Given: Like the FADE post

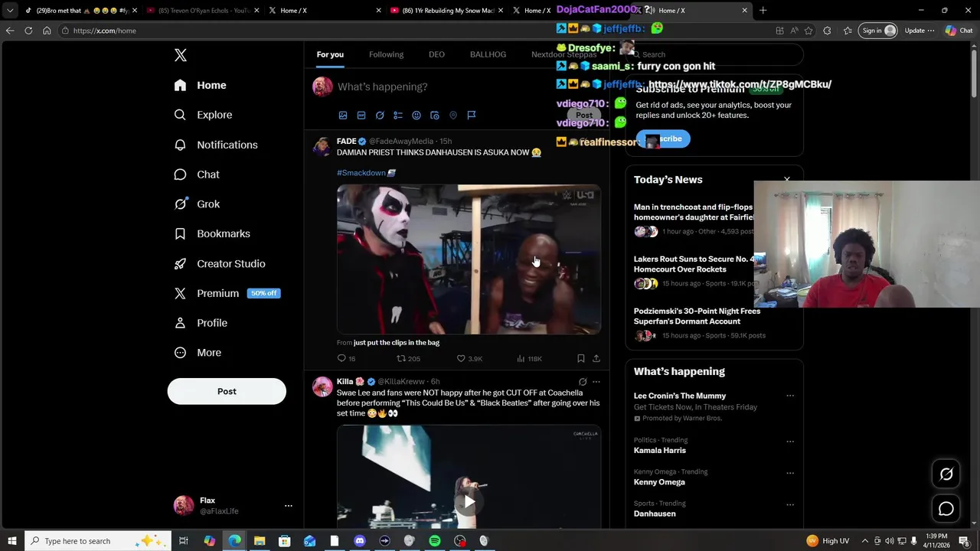Looking at the screenshot, I should (469, 358).
